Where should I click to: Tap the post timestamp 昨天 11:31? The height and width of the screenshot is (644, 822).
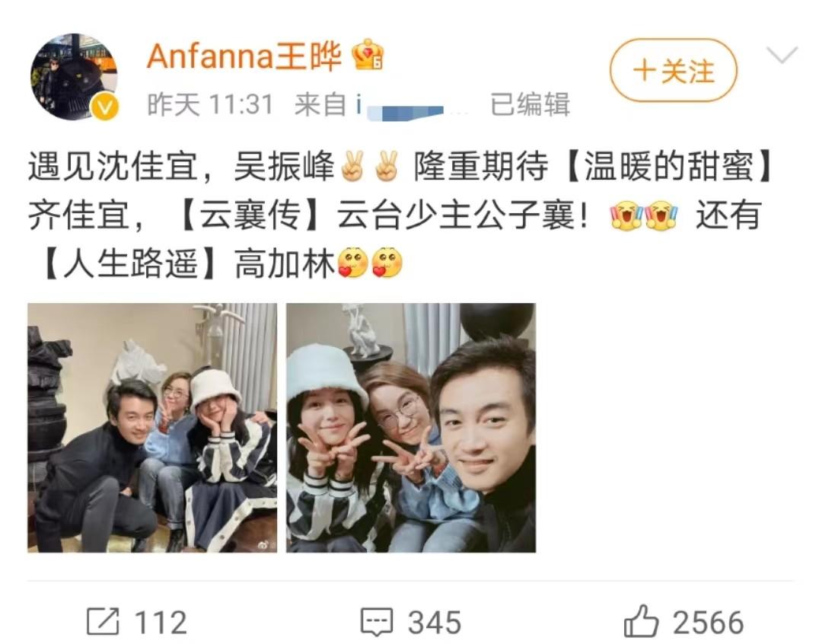coord(210,104)
